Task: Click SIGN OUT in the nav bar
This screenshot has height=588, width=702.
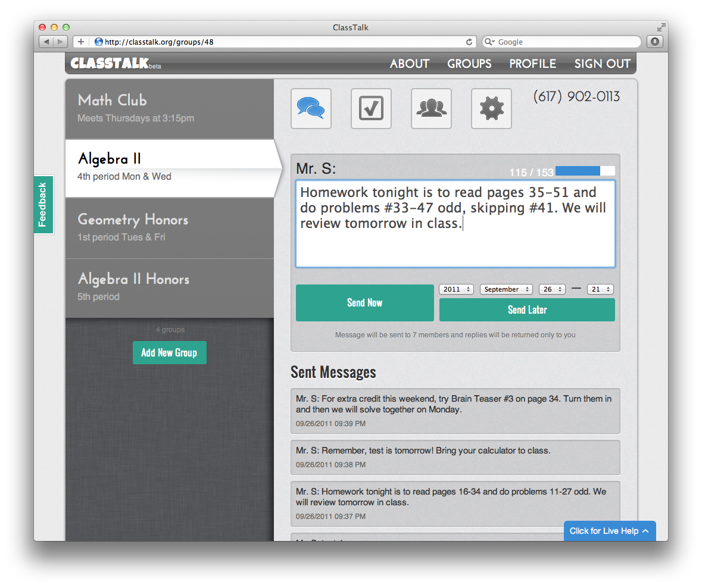Action: tap(603, 64)
